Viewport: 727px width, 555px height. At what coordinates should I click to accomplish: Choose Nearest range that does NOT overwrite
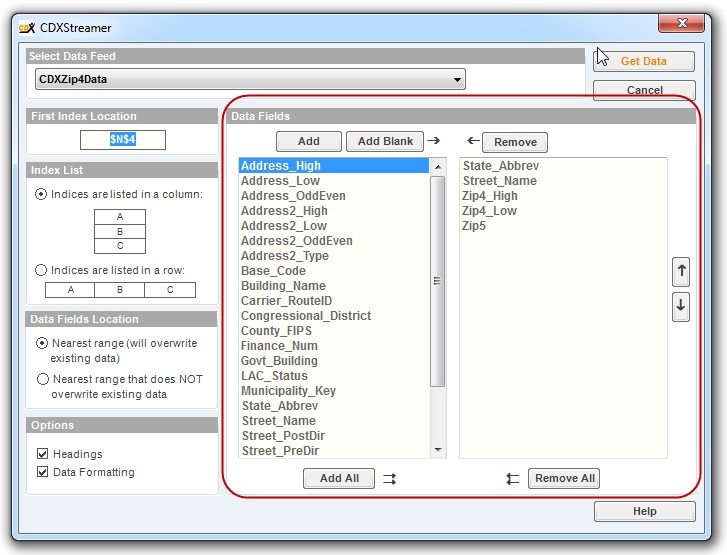click(43, 379)
